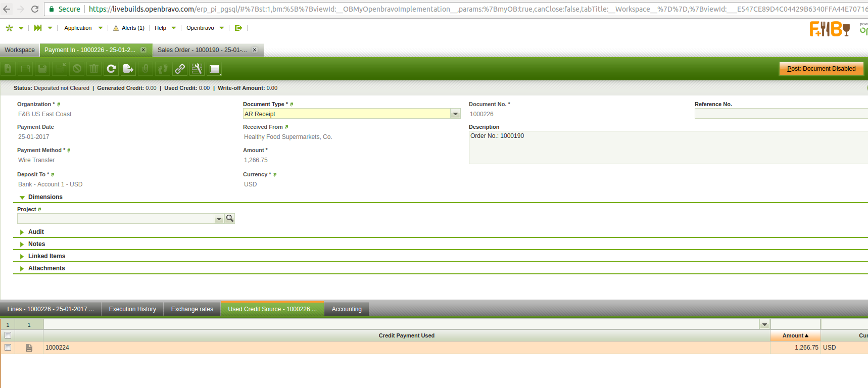Switch to the Workspace tab

[20, 50]
